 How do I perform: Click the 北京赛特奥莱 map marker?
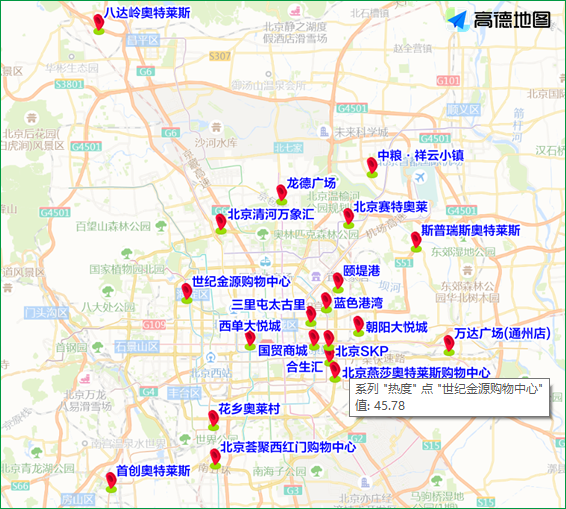348,218
